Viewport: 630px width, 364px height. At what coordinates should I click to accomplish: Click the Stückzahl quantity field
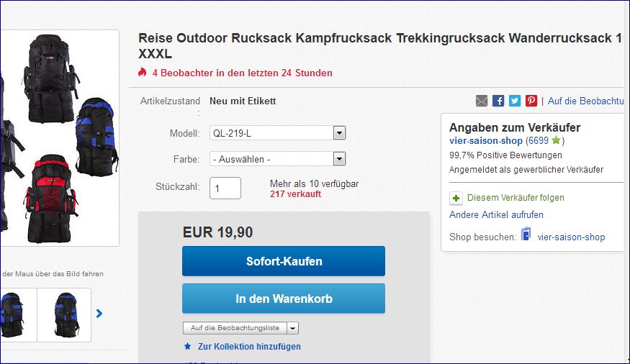pos(225,188)
